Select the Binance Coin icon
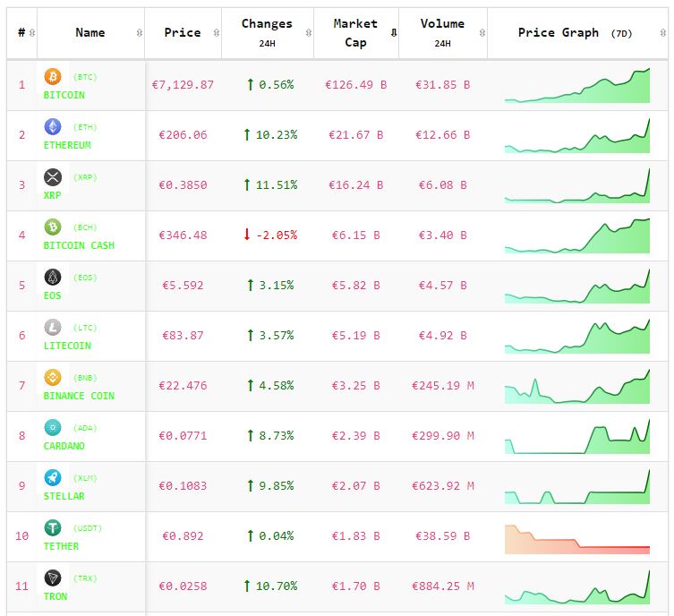This screenshot has height=616, width=674. 53,378
